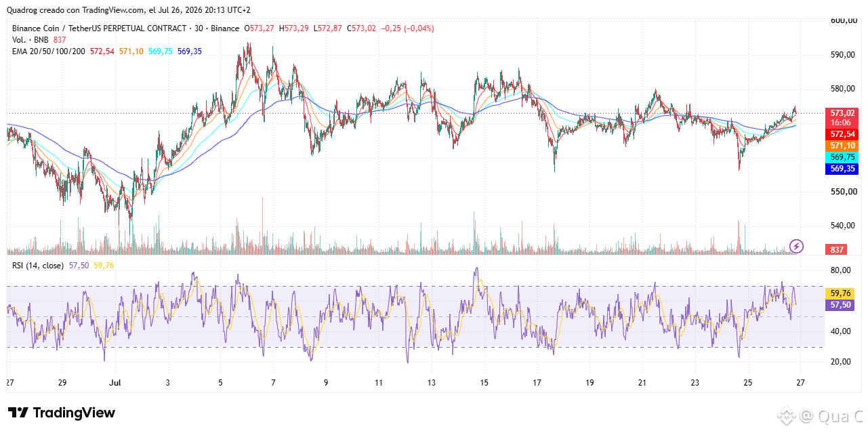Click the Vol. · BNB indicator label
Viewport: 868px width, 433px height.
pos(30,40)
